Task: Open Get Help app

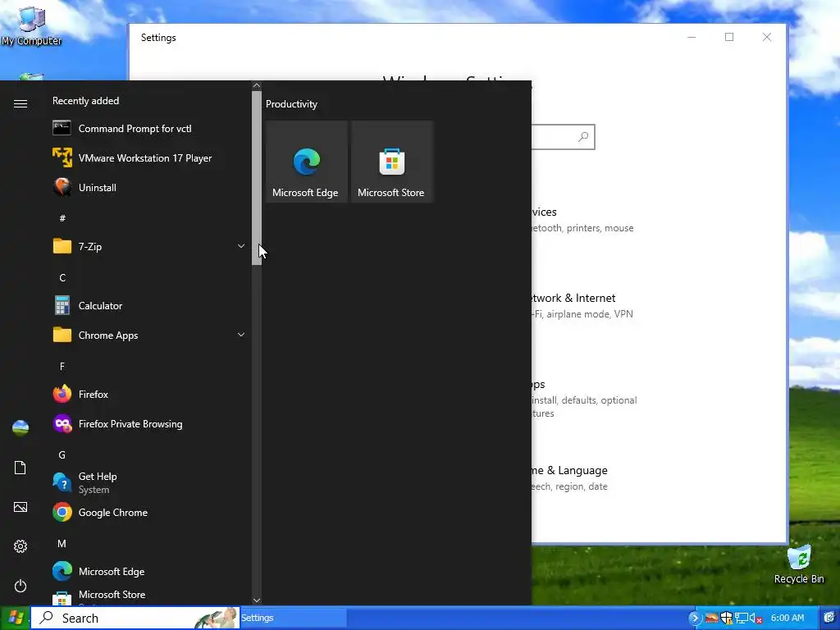Action: tap(148, 482)
